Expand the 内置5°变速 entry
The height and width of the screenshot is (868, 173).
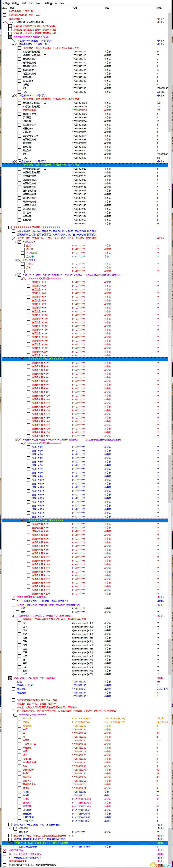(9, 843)
